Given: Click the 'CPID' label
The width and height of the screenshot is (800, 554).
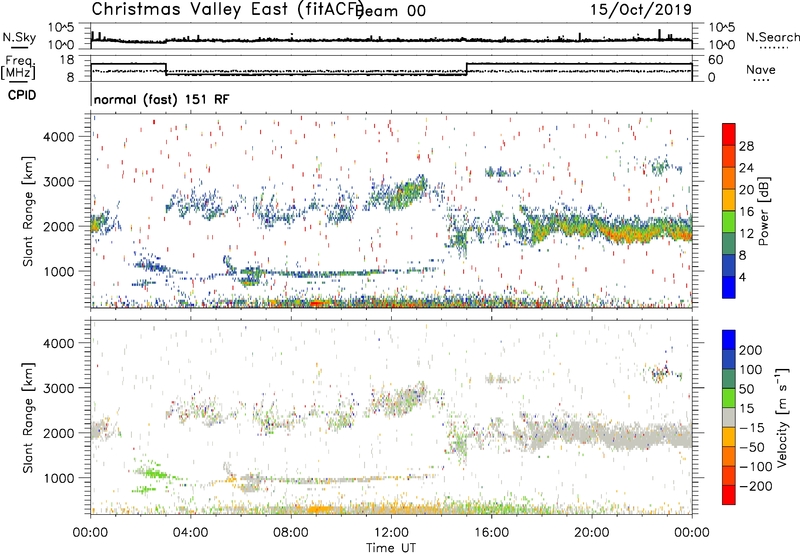Looking at the screenshot, I should [22, 95].
